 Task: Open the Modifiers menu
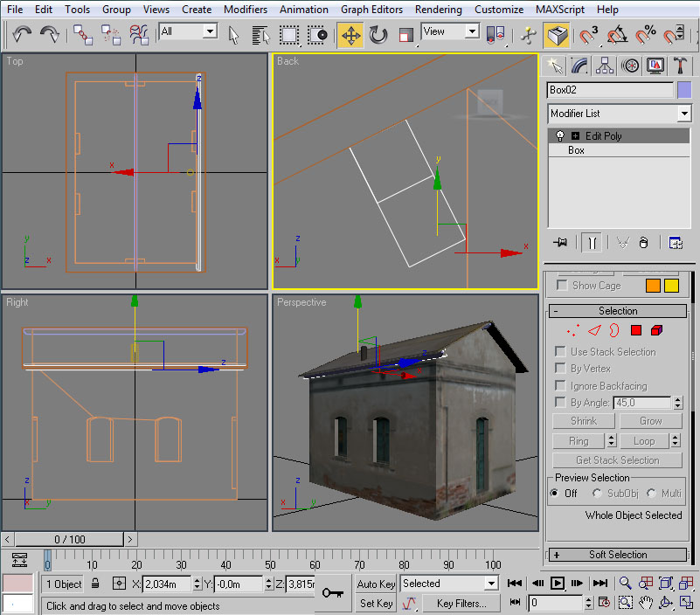tap(246, 10)
